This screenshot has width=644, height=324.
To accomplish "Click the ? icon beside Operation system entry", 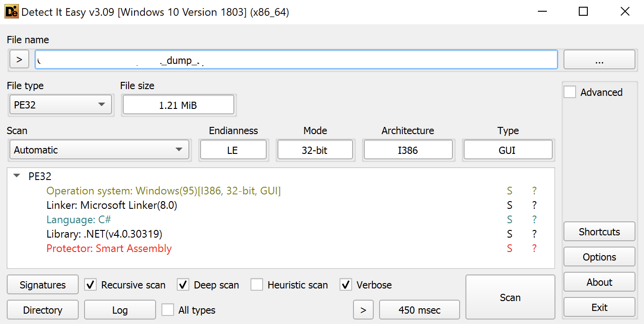I will click(x=534, y=190).
